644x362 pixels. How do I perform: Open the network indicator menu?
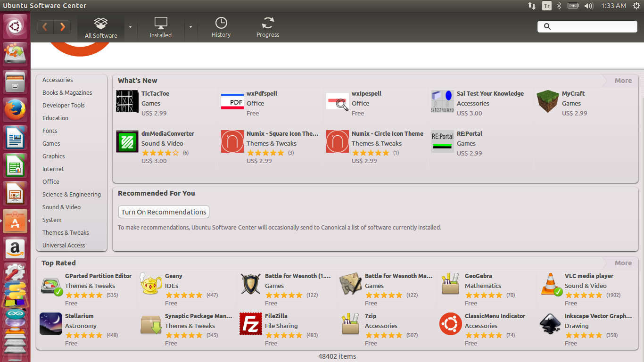point(532,6)
